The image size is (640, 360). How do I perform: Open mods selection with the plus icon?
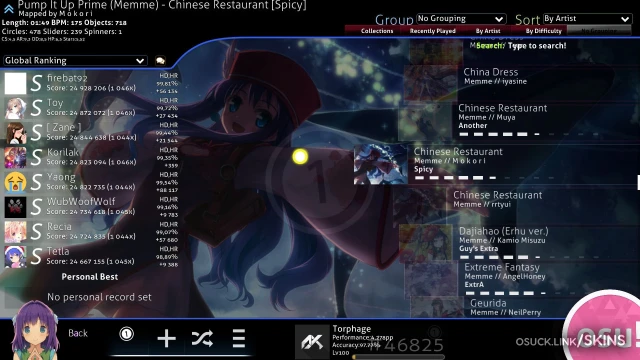point(166,338)
